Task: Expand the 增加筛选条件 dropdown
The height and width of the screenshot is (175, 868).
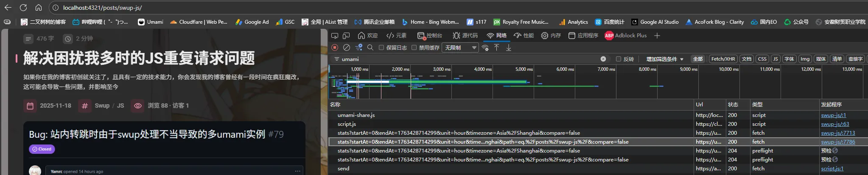Action: pos(664,59)
